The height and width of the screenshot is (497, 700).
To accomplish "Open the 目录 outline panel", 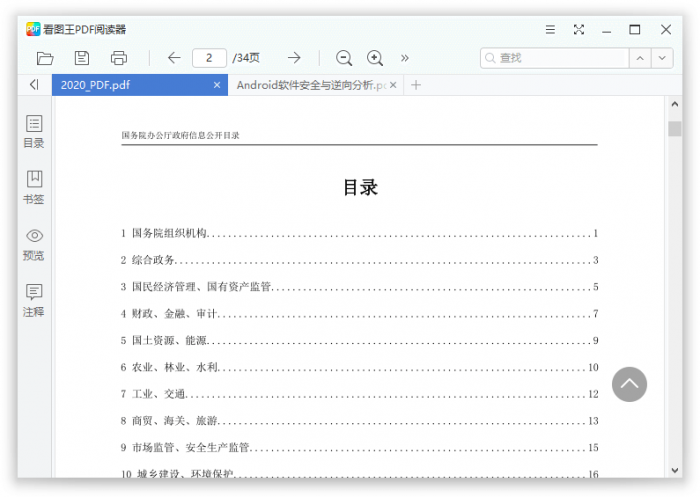I will 34,131.
